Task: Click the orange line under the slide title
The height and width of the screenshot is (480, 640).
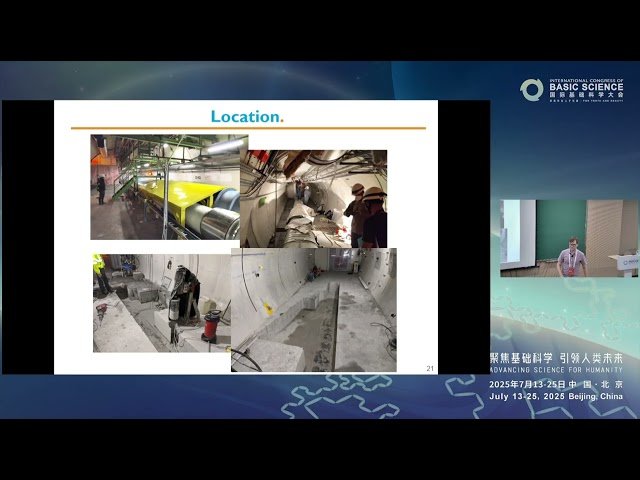Action: click(247, 129)
